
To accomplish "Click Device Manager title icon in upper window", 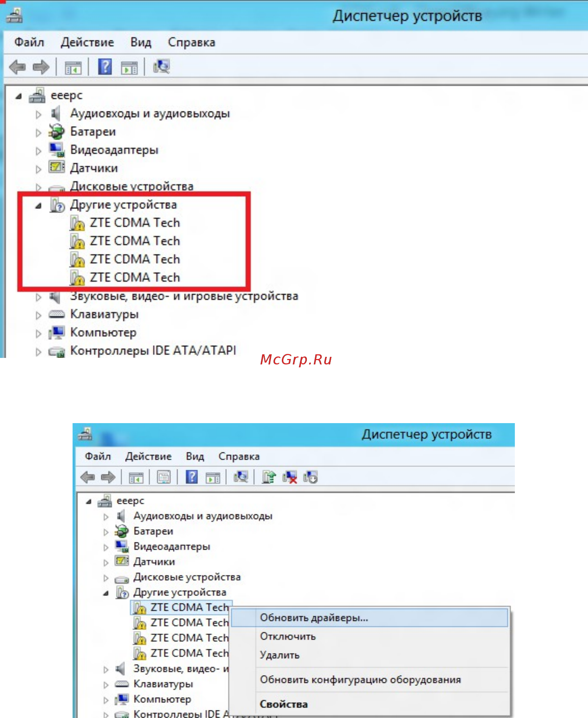I will pyautogui.click(x=14, y=15).
